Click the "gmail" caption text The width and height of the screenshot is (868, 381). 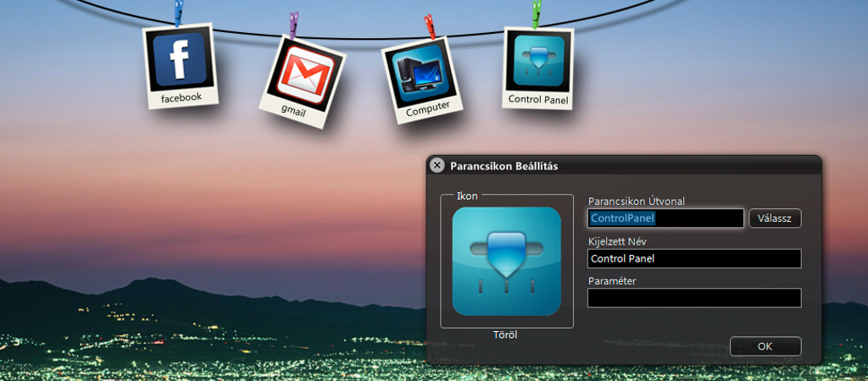click(x=293, y=110)
